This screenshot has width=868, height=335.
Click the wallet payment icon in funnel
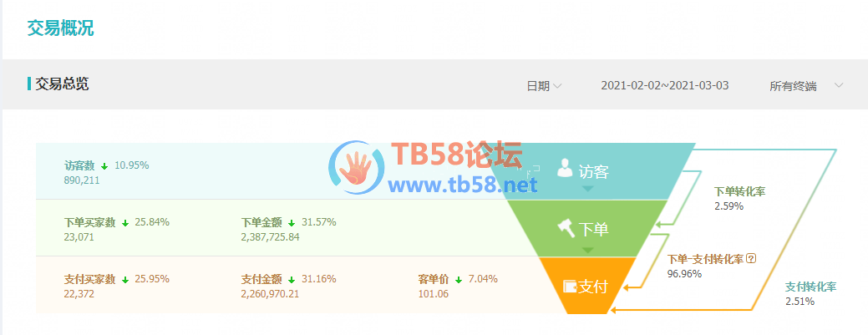[x=571, y=287]
